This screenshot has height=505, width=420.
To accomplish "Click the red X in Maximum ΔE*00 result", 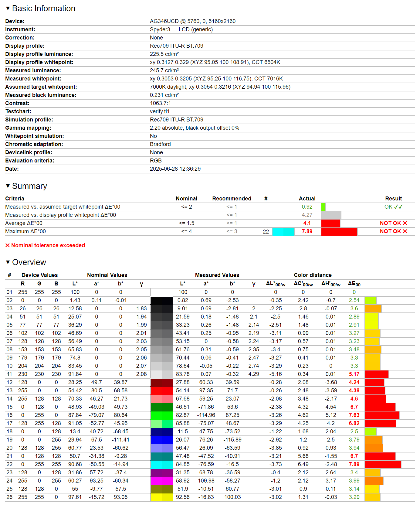I will point(405,231).
